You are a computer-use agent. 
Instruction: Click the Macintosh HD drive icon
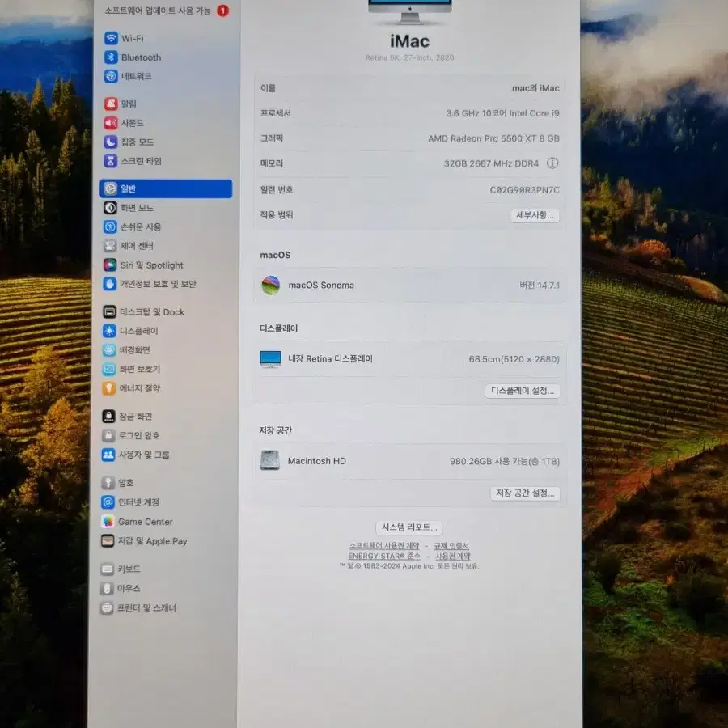[x=269, y=460]
